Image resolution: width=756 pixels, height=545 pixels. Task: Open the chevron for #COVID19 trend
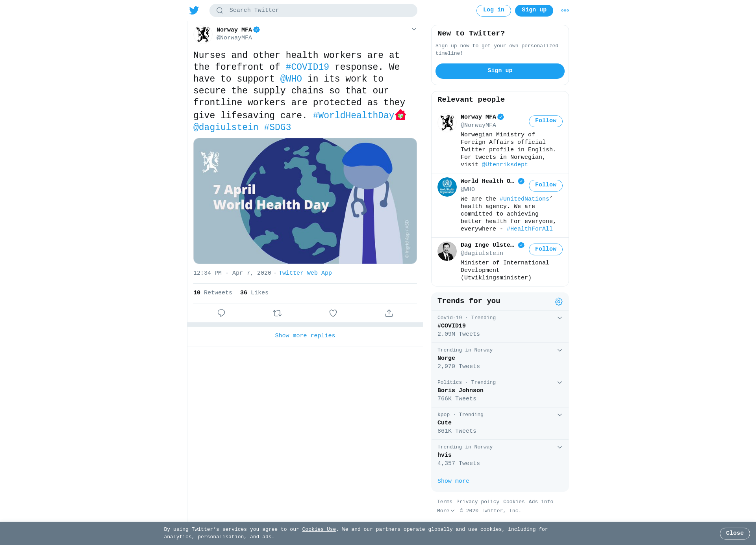tap(560, 318)
